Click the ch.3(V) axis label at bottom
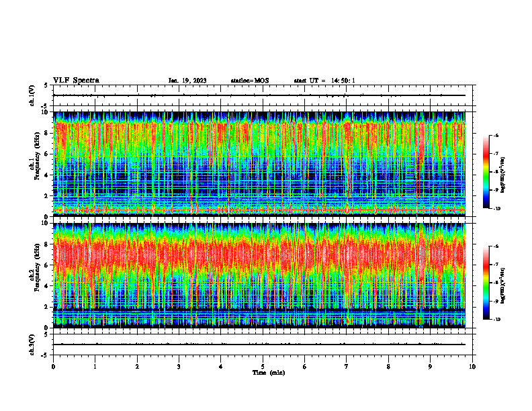The width and height of the screenshot is (532, 411). point(32,345)
